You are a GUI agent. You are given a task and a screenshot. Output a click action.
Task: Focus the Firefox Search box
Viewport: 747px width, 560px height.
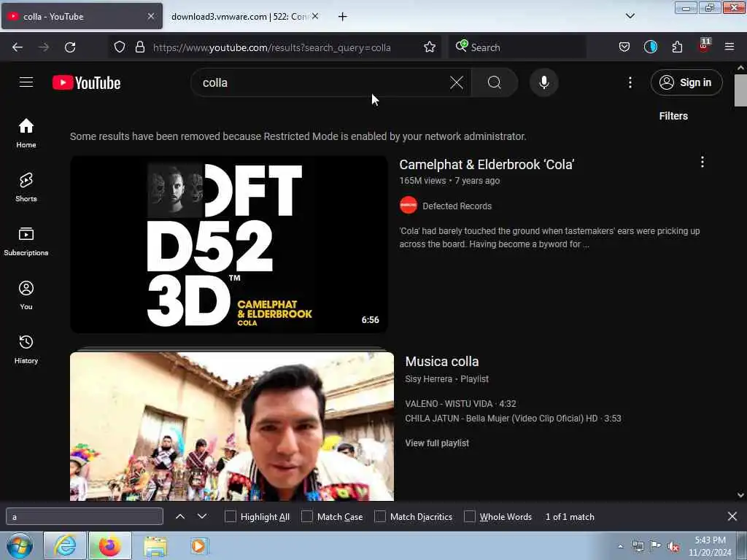(517, 47)
